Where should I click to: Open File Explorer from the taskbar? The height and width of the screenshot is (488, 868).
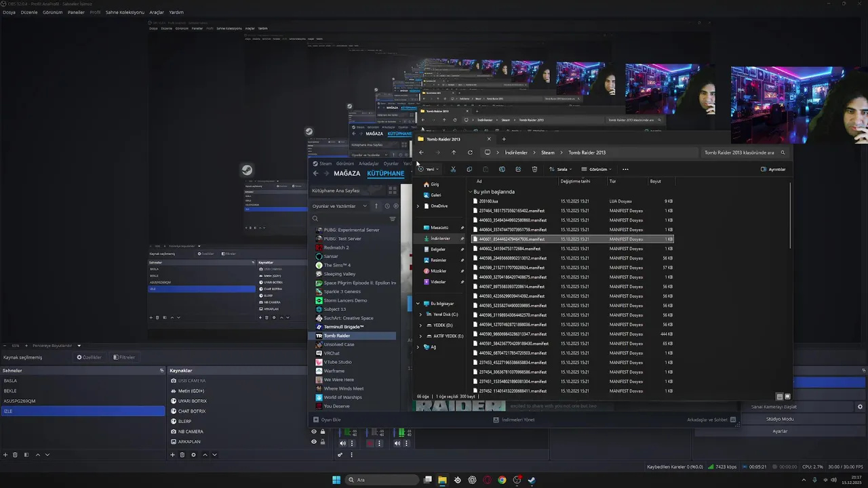pos(442,480)
